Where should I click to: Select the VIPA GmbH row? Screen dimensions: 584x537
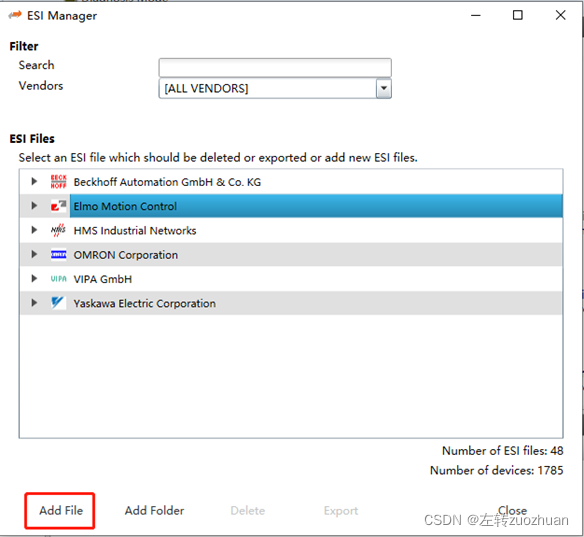point(291,279)
